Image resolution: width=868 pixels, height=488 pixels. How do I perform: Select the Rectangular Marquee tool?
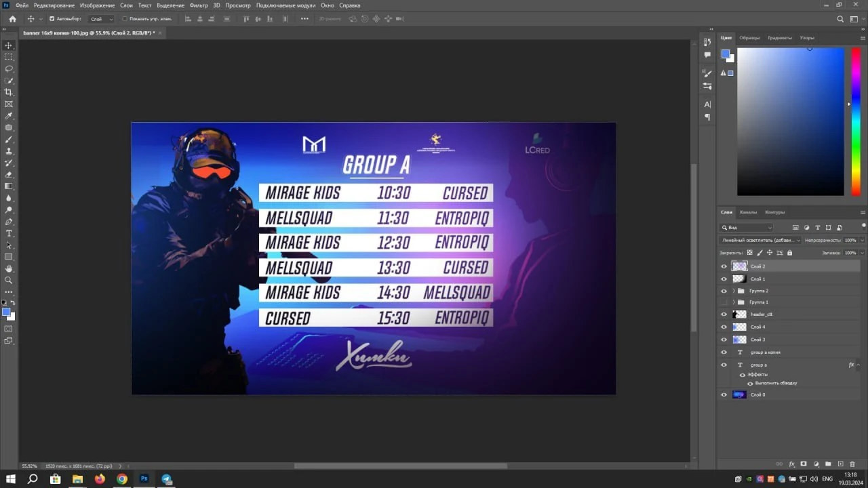point(9,57)
